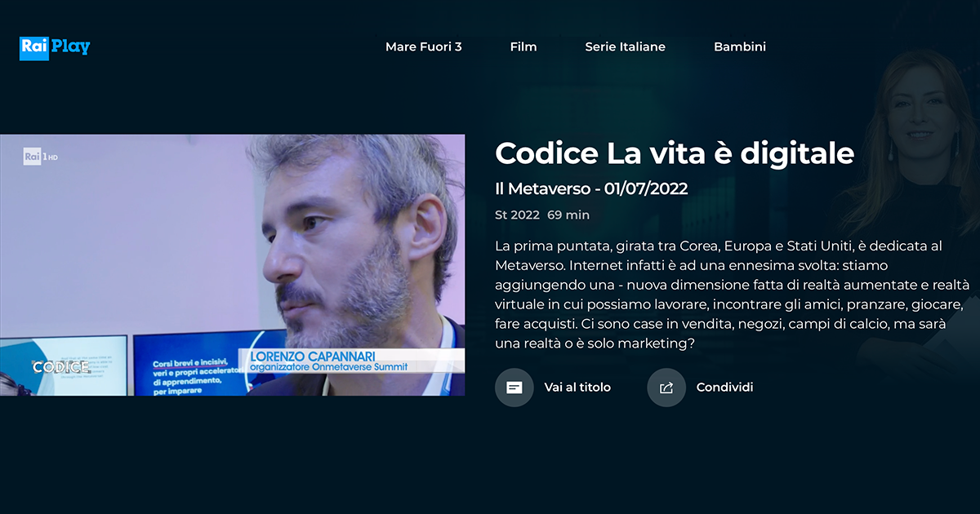980x514 pixels.
Task: Click the Condividi share icon
Action: 666,388
